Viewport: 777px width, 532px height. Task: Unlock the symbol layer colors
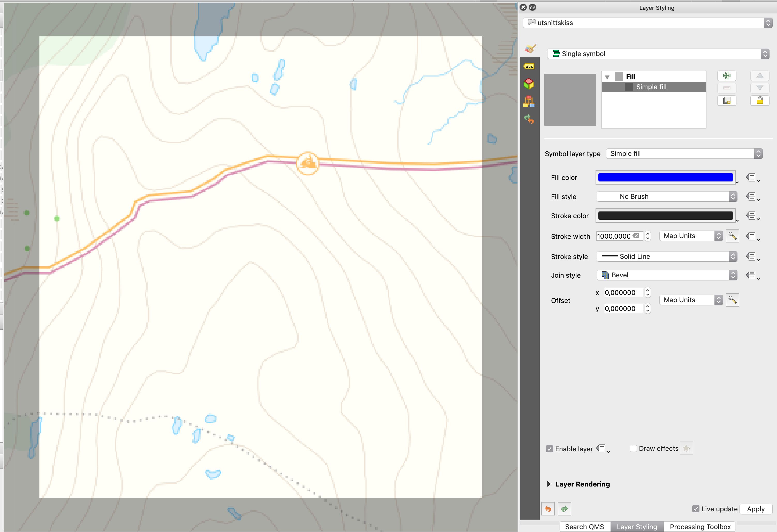coord(760,101)
